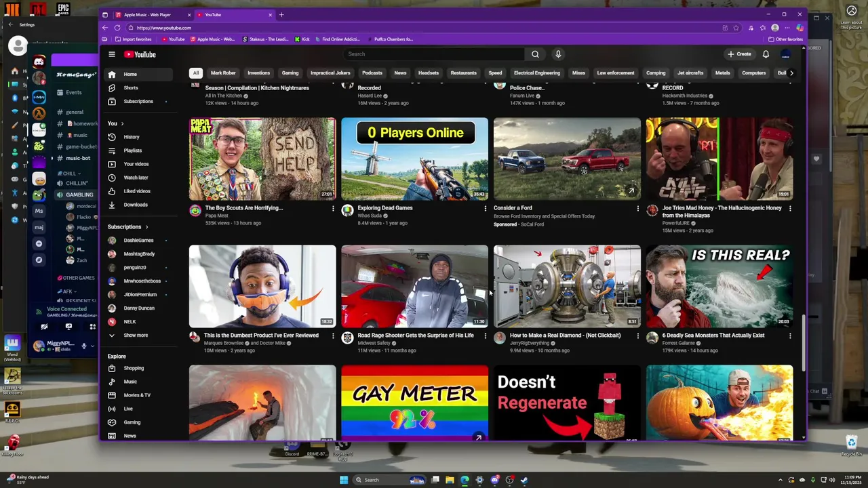Select the Mark Rober chip
Screen dimensions: 868x488
coord(223,73)
